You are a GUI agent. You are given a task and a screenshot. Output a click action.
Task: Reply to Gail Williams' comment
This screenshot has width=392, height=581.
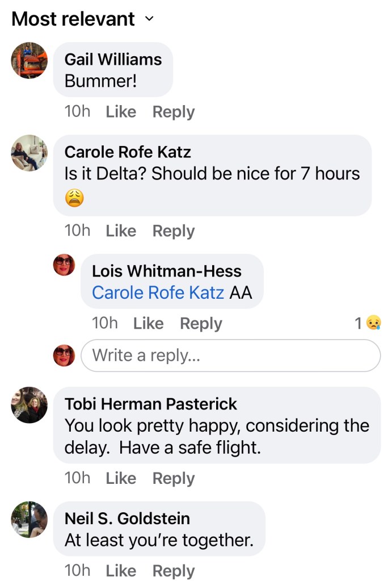(x=174, y=112)
